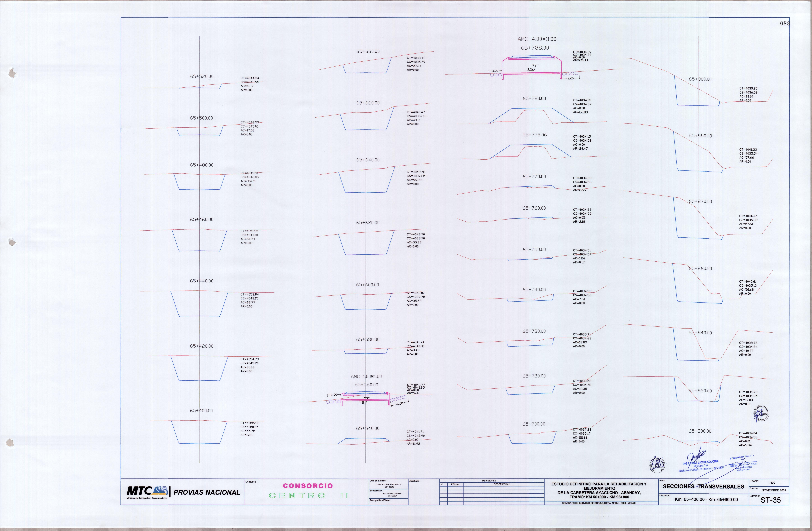Screen dimensions: 812x531
Task: Click station label 65+860.00
Action: click(x=700, y=269)
